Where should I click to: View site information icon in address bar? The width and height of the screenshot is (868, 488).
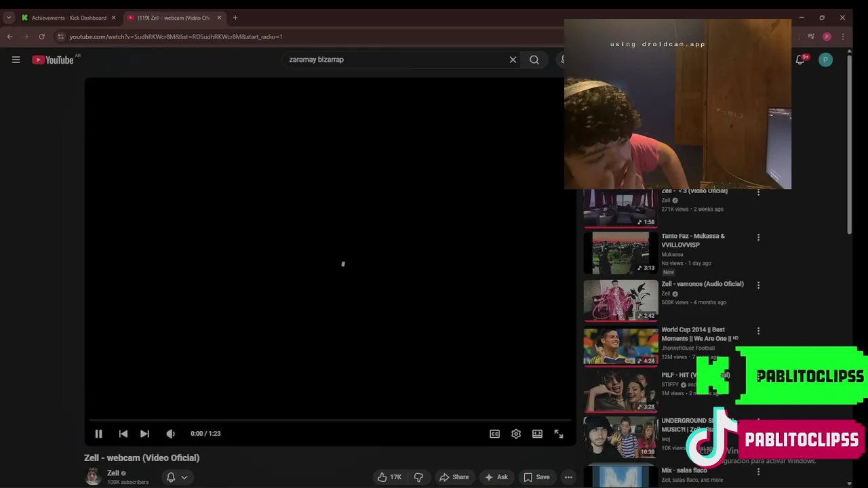click(x=60, y=37)
